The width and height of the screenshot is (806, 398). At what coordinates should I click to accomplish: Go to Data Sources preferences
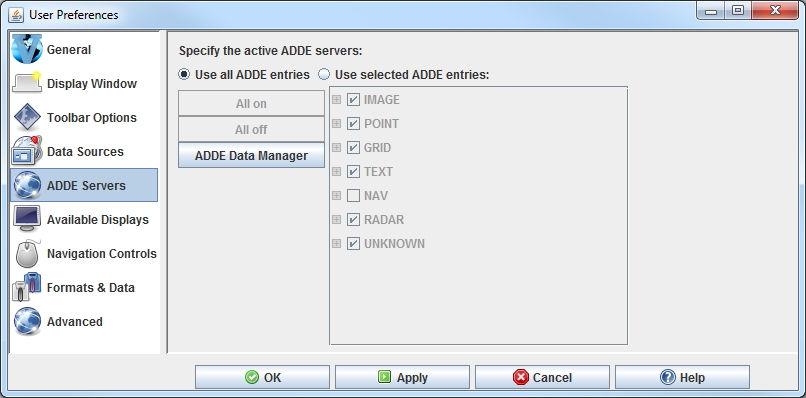coord(84,151)
